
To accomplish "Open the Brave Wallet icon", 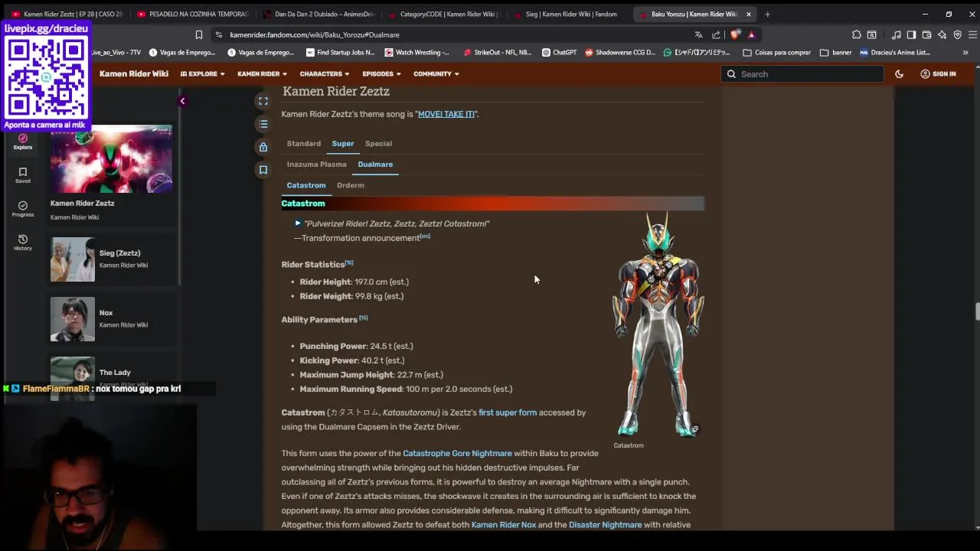I will coord(926,34).
